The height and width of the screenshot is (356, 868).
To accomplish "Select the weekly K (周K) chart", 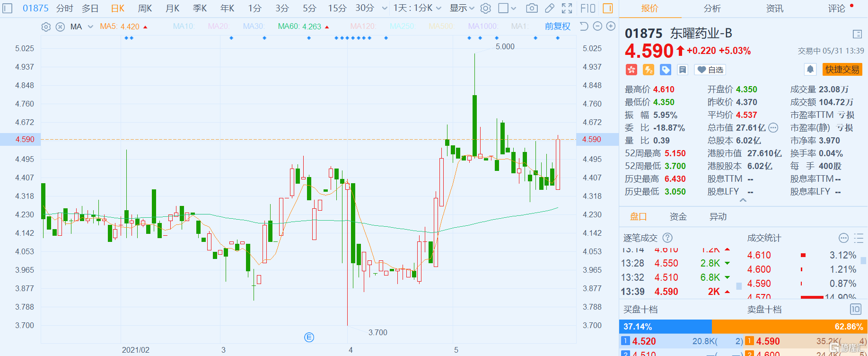I will pos(145,8).
